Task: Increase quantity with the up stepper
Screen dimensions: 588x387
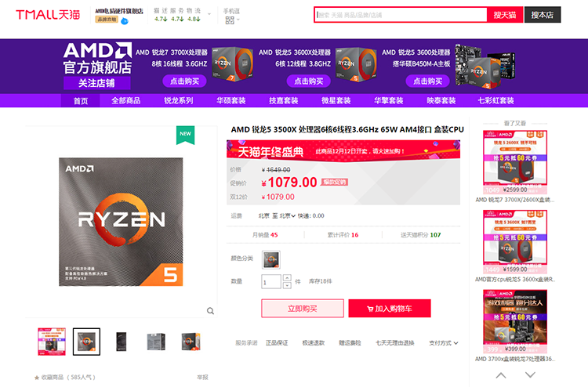Action: point(287,277)
